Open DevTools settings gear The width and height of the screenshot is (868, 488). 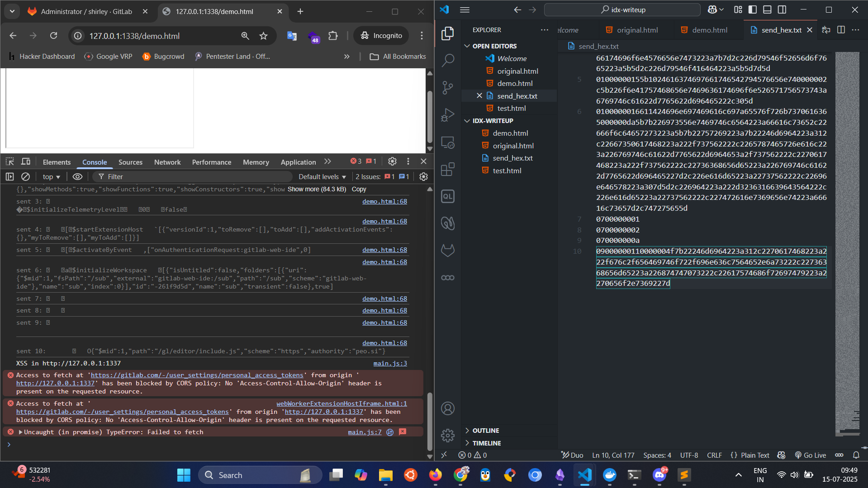click(392, 161)
